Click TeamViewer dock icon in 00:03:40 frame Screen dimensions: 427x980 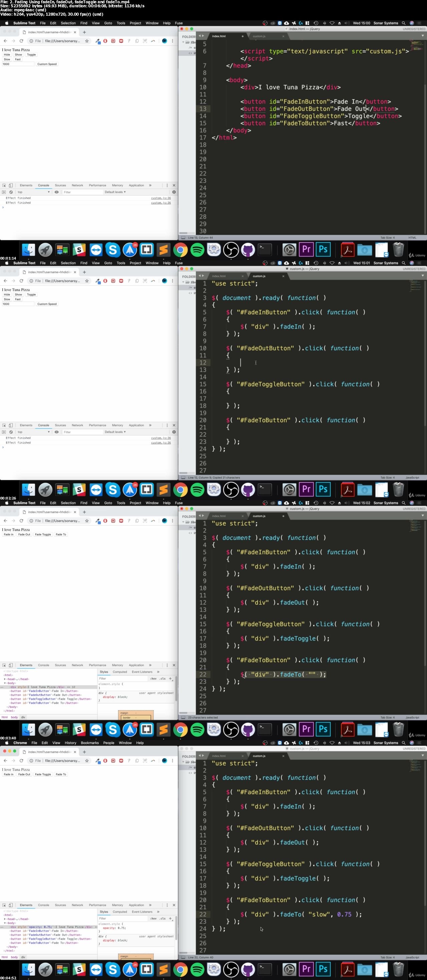click(96, 730)
